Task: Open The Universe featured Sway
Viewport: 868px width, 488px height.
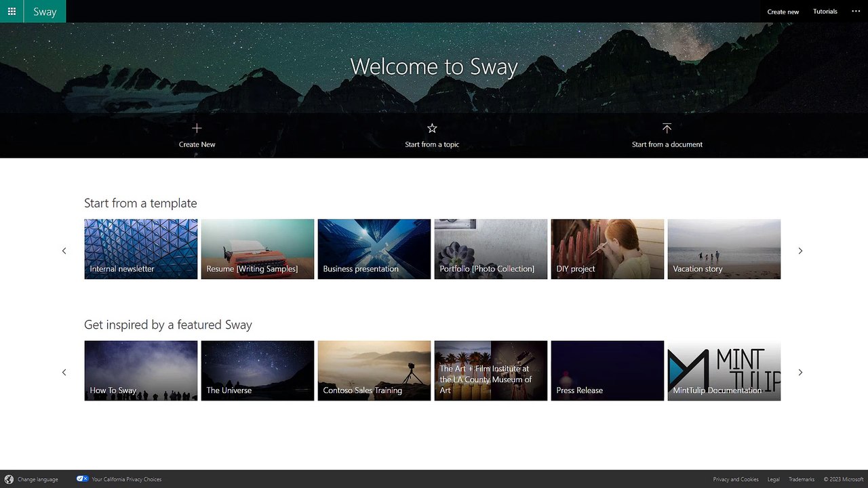Action: tap(258, 371)
